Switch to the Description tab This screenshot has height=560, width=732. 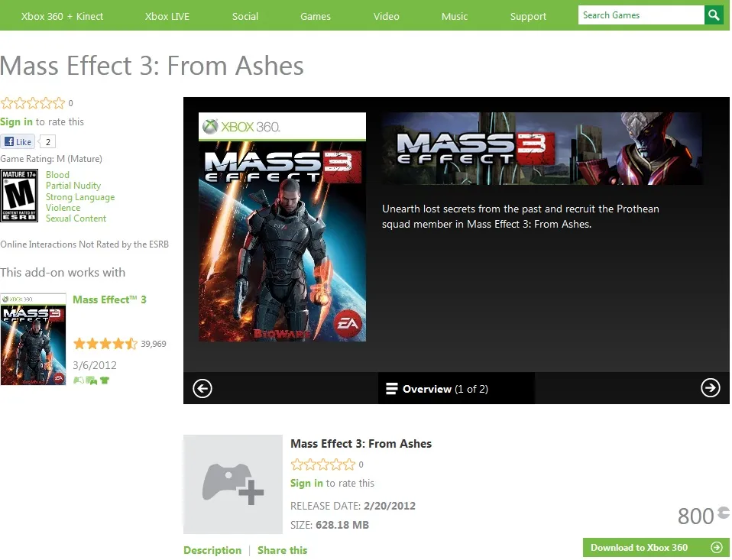[212, 550]
